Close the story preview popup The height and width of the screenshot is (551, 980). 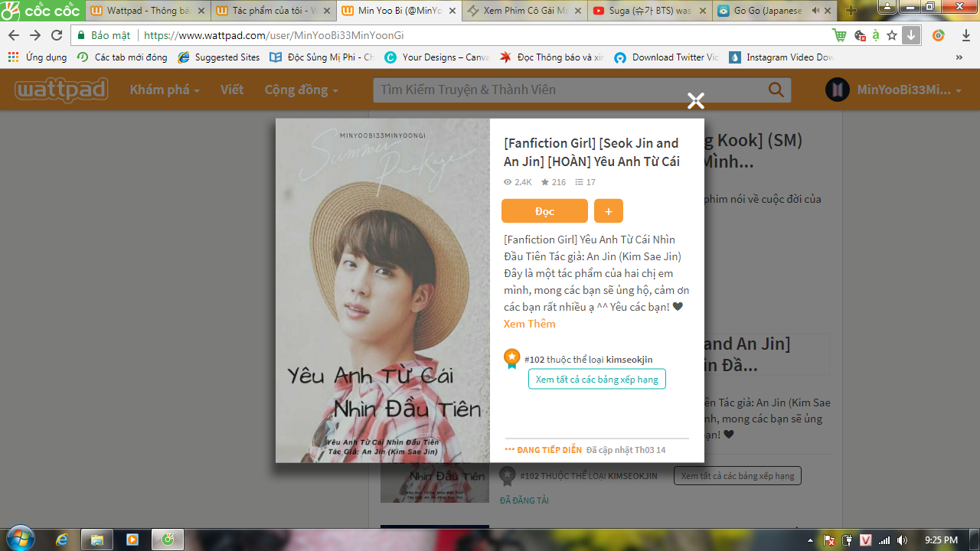[x=695, y=101]
